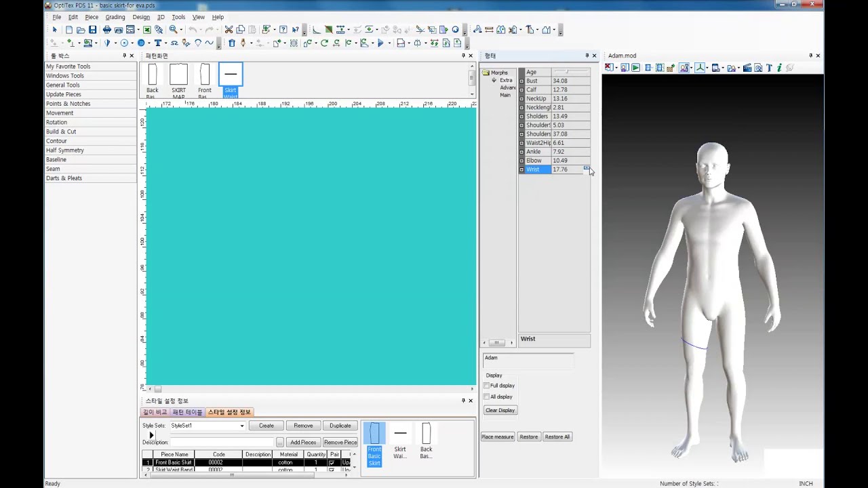The image size is (868, 488).
Task: Click the blue T text icon in 3D window
Action: [x=769, y=68]
